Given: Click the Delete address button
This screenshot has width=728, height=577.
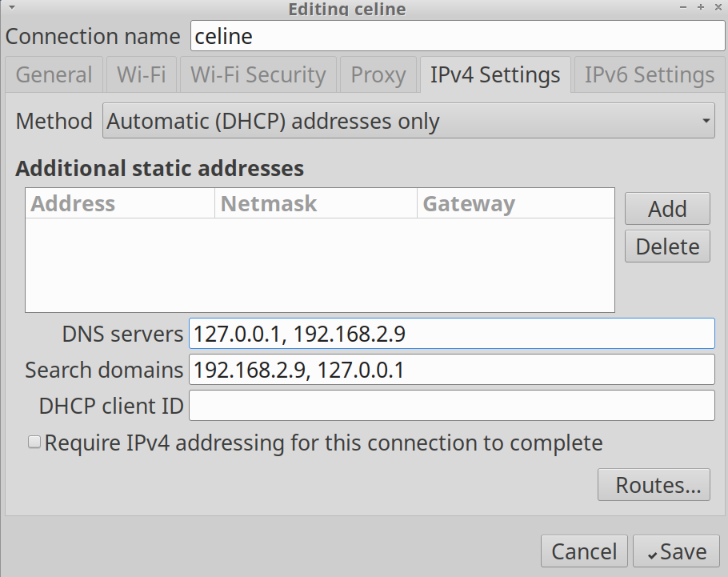Looking at the screenshot, I should point(667,246).
